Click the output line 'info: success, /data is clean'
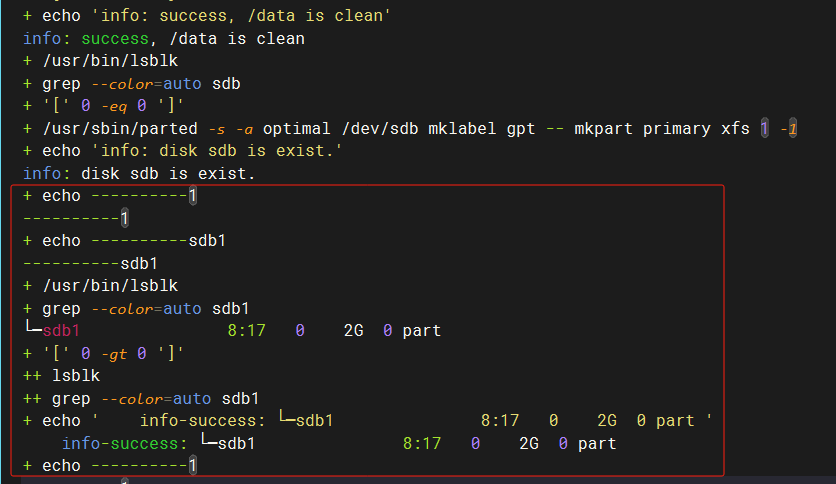 point(164,39)
